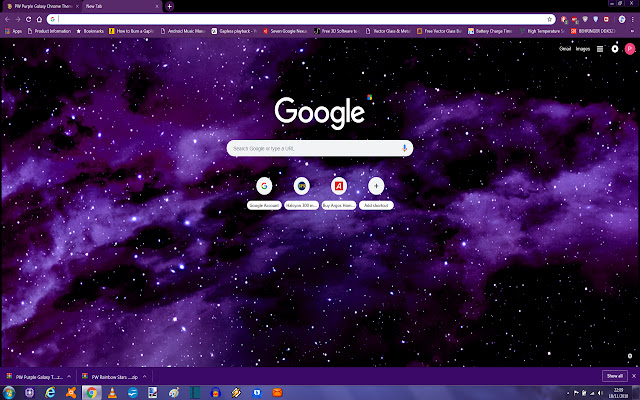Open the Bookmarks folder in bookmarks bar

[x=90, y=31]
